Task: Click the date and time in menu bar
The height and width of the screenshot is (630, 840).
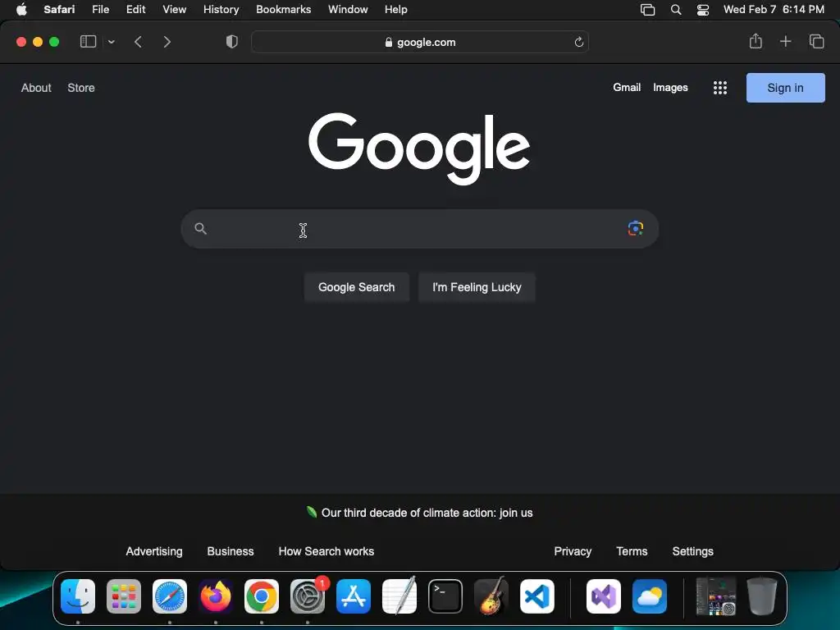Action: click(x=774, y=10)
